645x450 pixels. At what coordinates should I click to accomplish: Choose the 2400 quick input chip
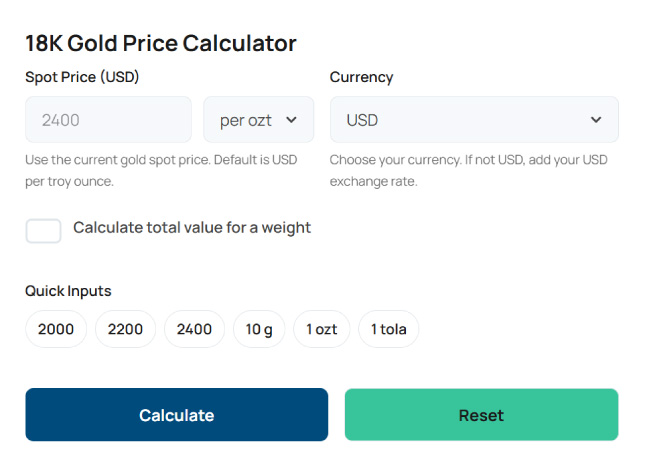tap(194, 329)
